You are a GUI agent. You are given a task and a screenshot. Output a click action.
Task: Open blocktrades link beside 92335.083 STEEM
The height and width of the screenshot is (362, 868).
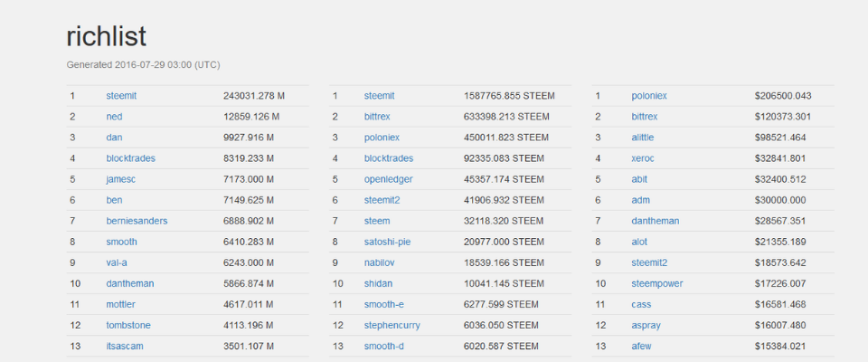pos(389,158)
